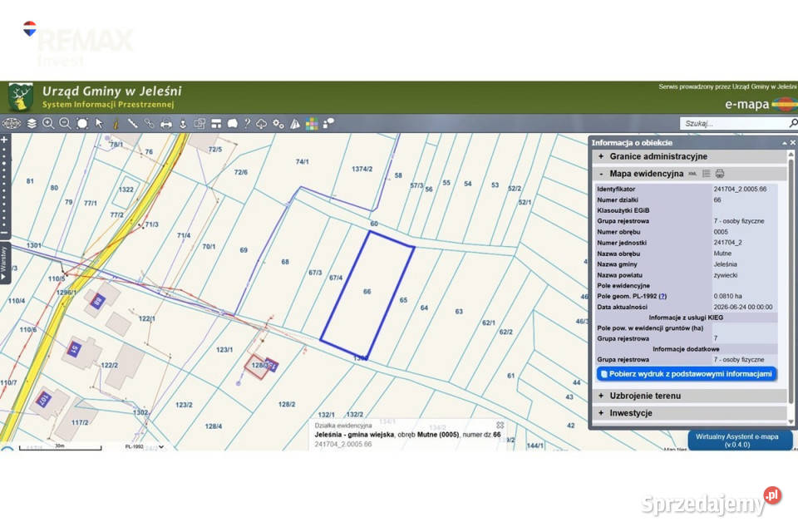Click building number 51 marker on map
The image size is (798, 532).
[x=74, y=350]
